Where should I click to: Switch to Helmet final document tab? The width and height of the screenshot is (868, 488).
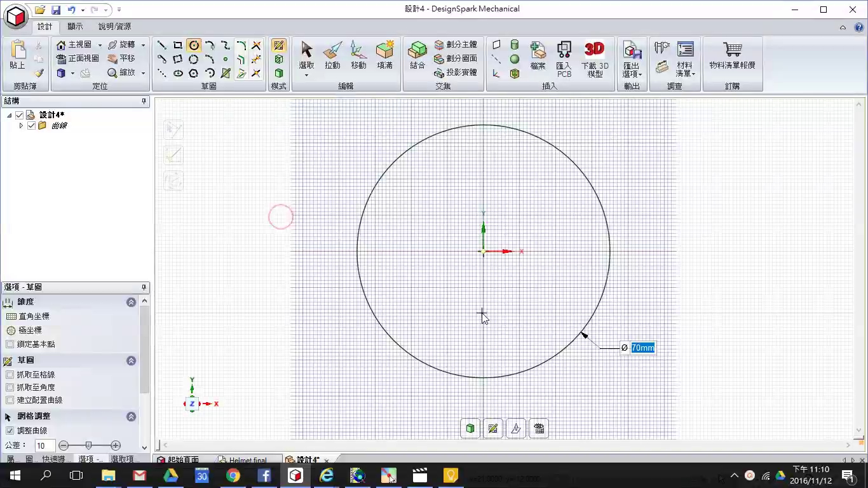coord(244,460)
